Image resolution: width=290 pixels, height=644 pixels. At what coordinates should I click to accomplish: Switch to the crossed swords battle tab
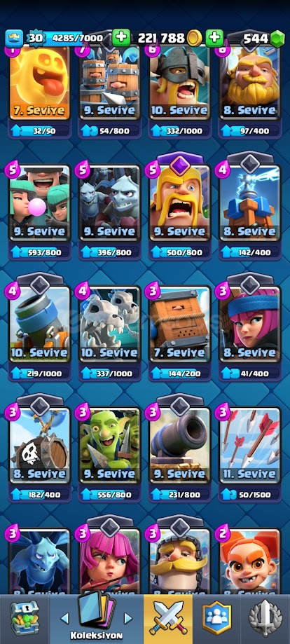coord(168,619)
